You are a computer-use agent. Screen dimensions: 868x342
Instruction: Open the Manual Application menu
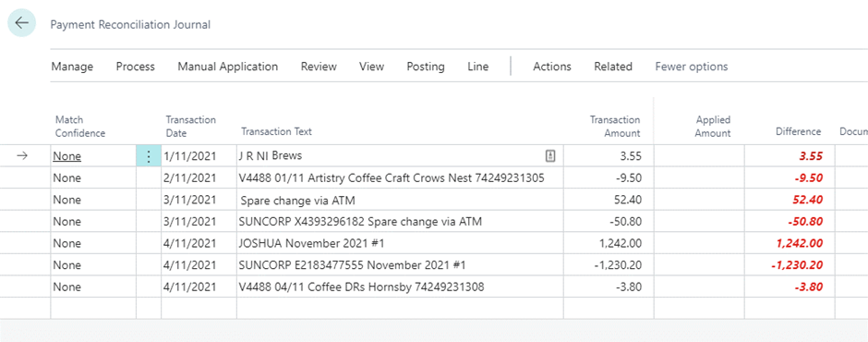pyautogui.click(x=227, y=67)
